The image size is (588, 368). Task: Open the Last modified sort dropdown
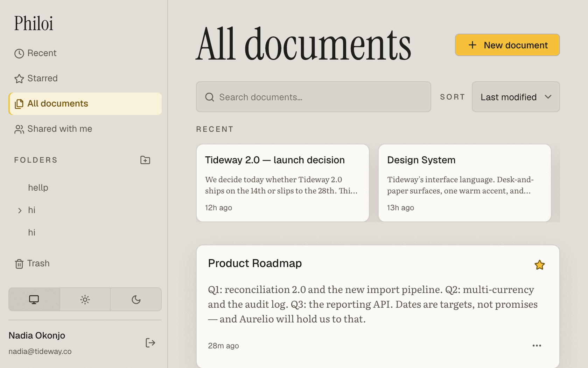pyautogui.click(x=516, y=97)
